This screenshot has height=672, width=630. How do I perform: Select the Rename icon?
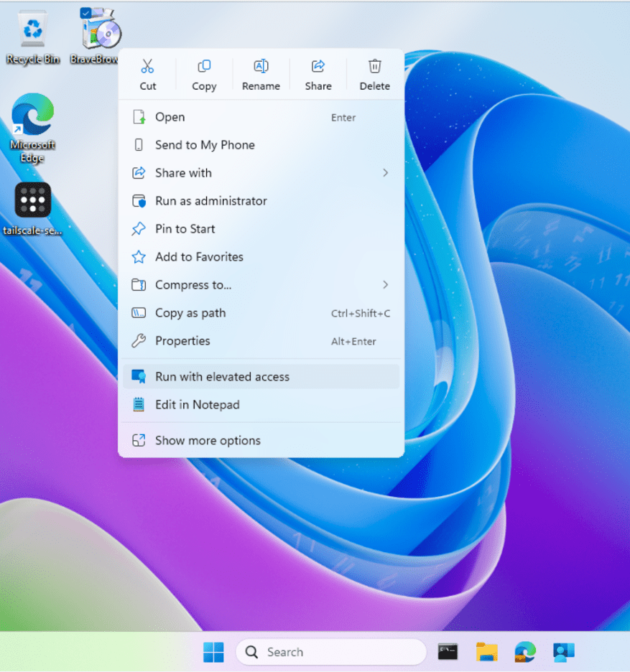261,67
